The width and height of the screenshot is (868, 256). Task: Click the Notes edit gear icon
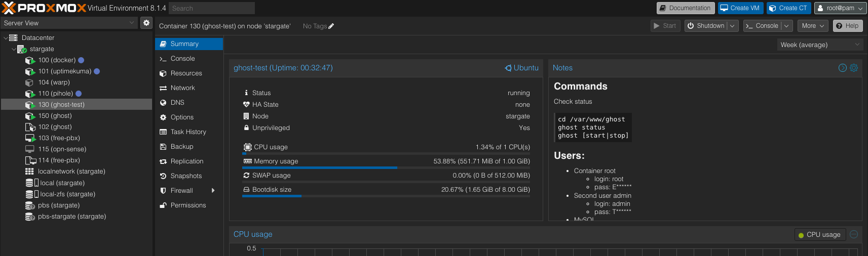[x=854, y=68]
